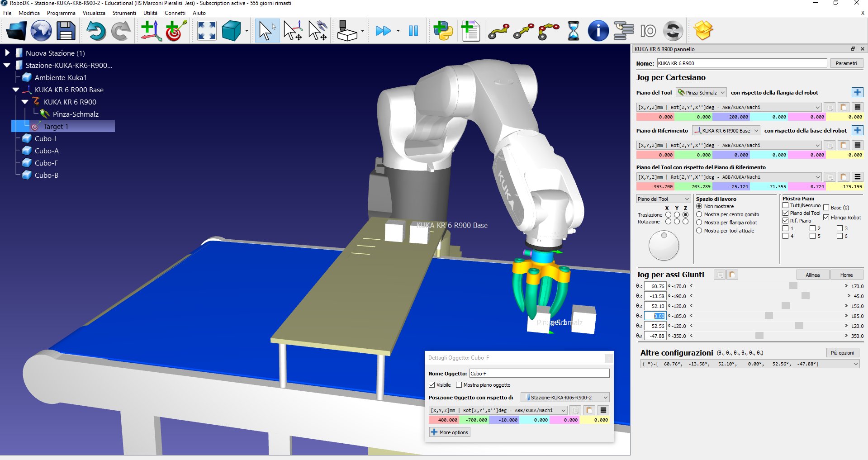Uncheck the Flangia Robot checkbox
The image size is (868, 460).
tap(826, 218)
